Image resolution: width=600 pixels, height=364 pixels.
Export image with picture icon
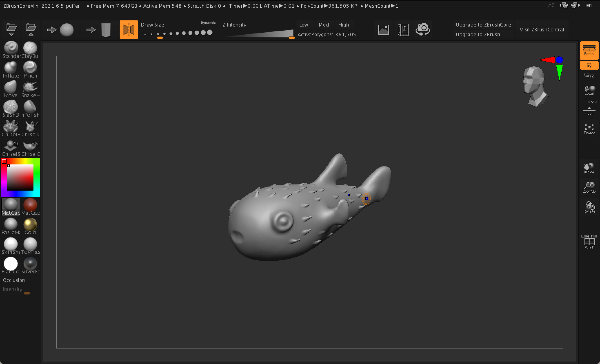point(383,30)
